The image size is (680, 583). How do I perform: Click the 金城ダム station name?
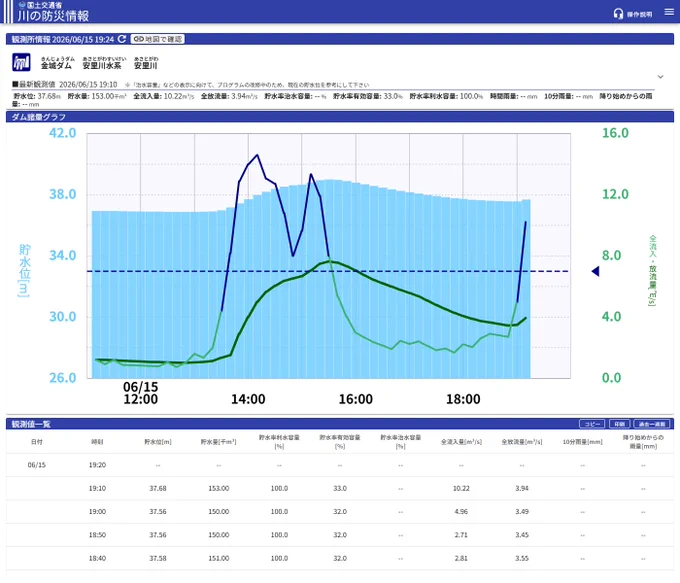click(56, 66)
